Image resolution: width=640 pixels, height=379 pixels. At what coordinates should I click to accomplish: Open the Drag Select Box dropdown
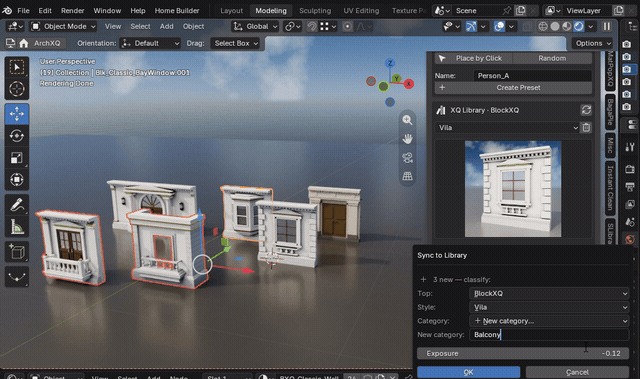(236, 43)
